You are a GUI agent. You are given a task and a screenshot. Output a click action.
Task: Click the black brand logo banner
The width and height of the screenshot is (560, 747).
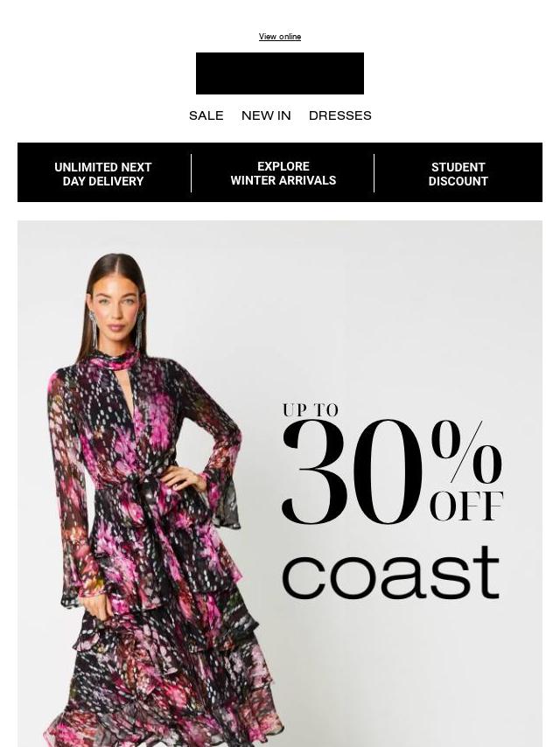(x=280, y=73)
